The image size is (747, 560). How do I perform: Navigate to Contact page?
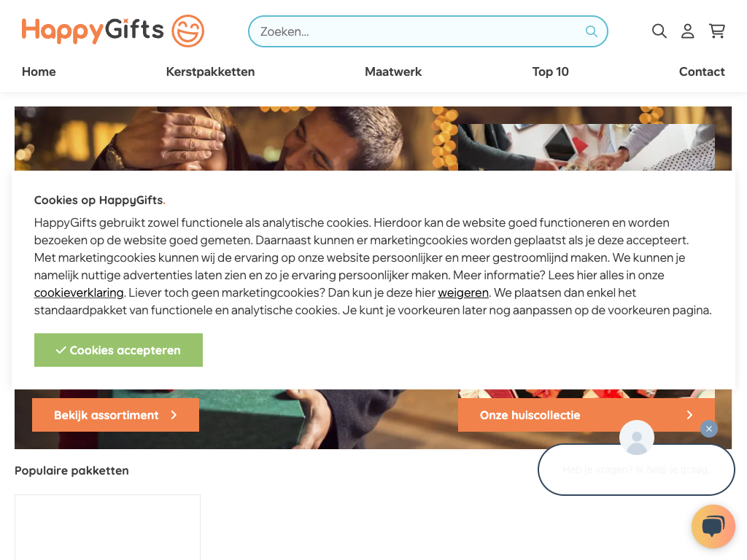tap(702, 72)
